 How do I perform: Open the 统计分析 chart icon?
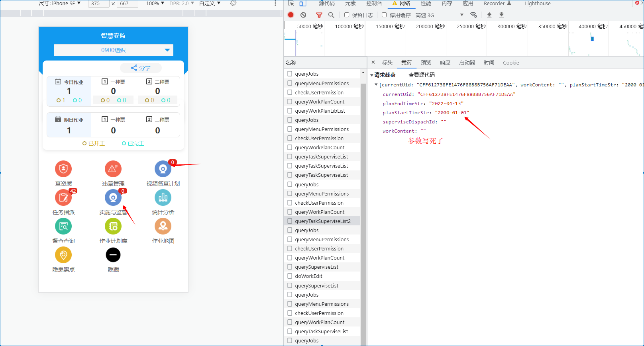pos(163,197)
